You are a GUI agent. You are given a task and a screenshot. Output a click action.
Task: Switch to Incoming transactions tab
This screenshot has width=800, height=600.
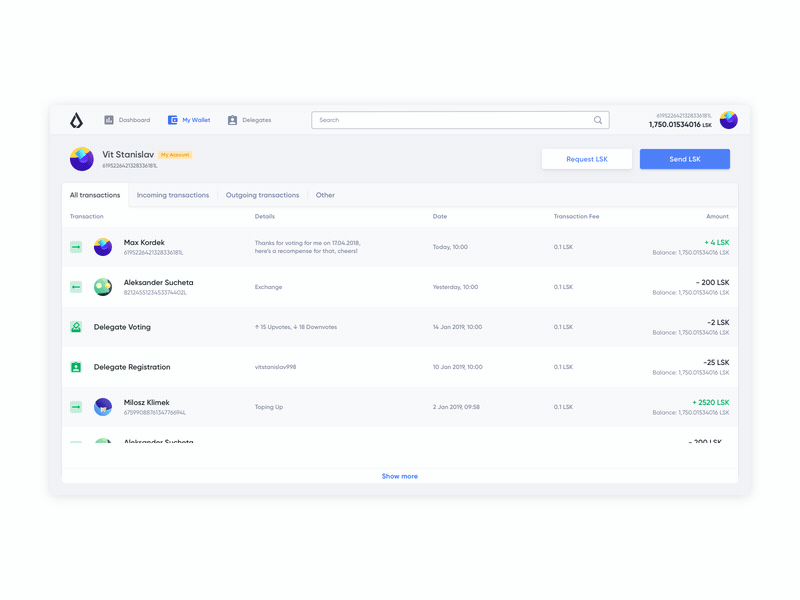pos(173,195)
